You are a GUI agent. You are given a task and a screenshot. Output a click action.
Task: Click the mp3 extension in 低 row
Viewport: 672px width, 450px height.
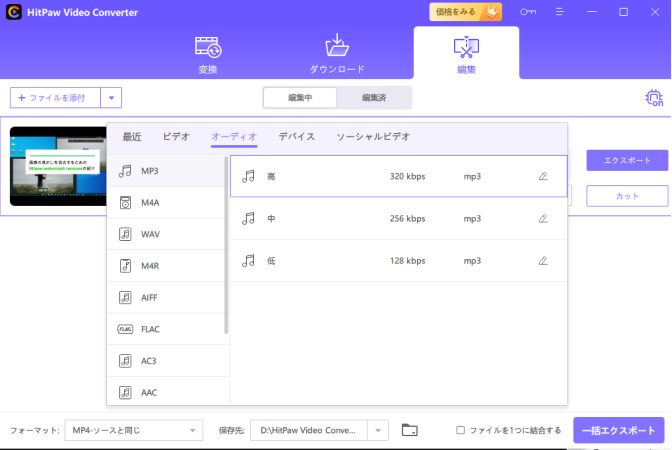pos(472,261)
